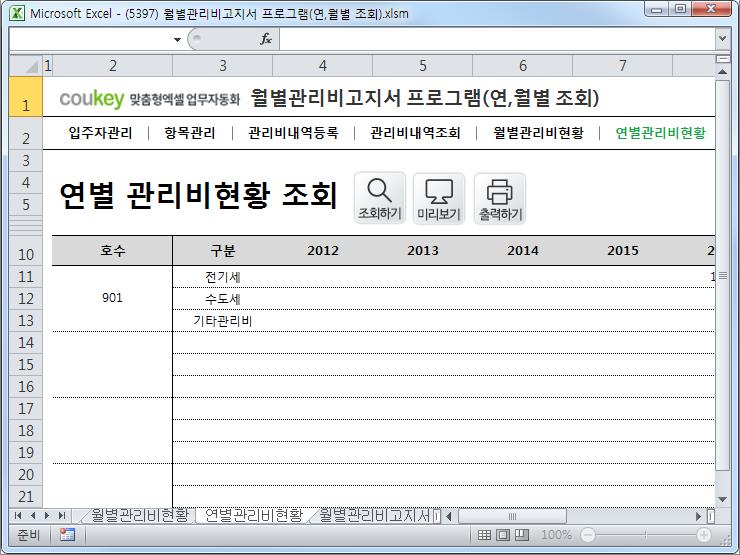Click the 구분 column header cell
This screenshot has width=740, height=555.
click(223, 251)
